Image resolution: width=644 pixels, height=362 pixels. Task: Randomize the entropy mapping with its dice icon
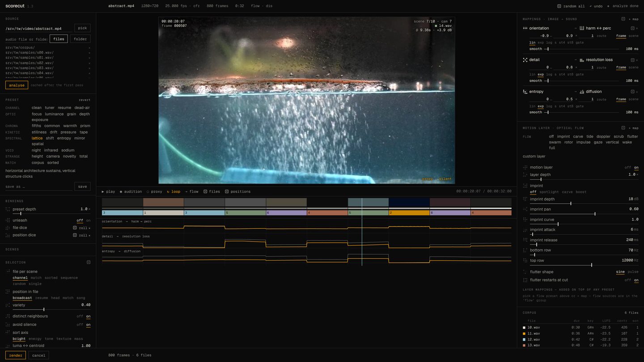pos(633,92)
